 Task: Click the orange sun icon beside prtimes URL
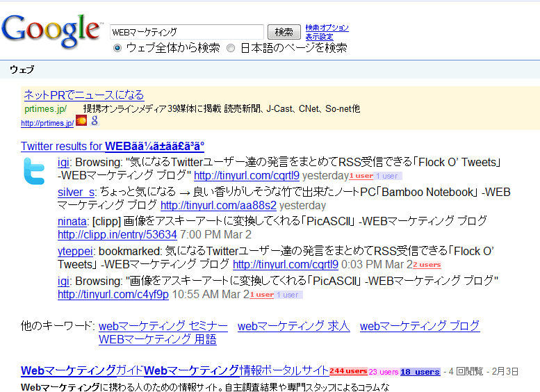(81, 120)
